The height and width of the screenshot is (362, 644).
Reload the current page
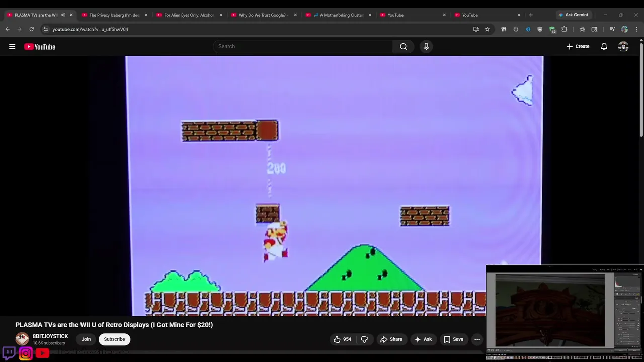[31, 29]
